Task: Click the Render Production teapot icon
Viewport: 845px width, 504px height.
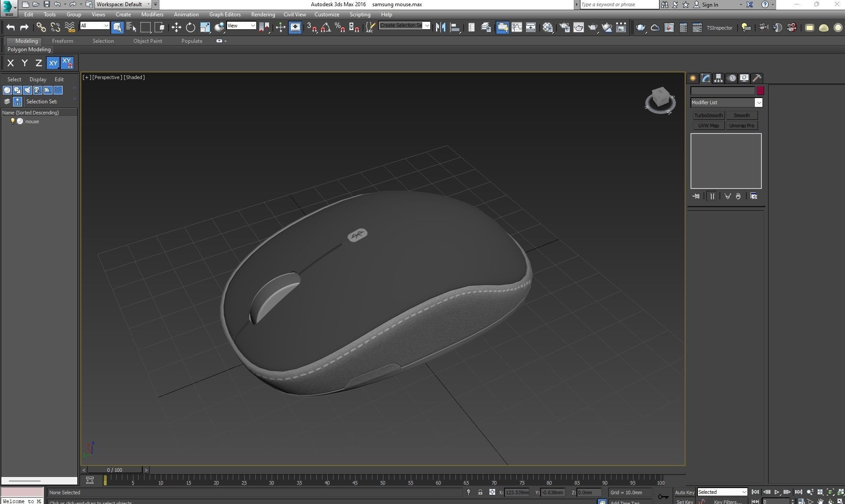Action: pyautogui.click(x=593, y=27)
